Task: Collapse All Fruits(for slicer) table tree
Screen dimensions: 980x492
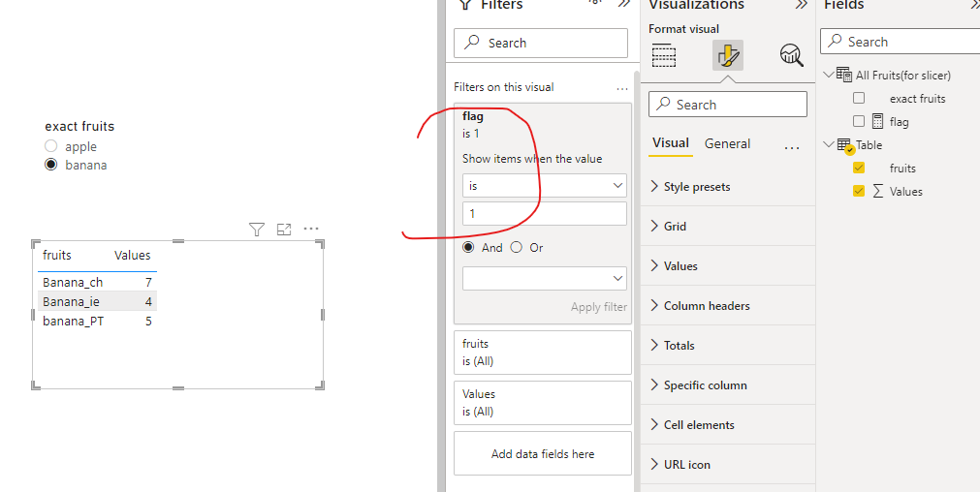Action: [829, 75]
